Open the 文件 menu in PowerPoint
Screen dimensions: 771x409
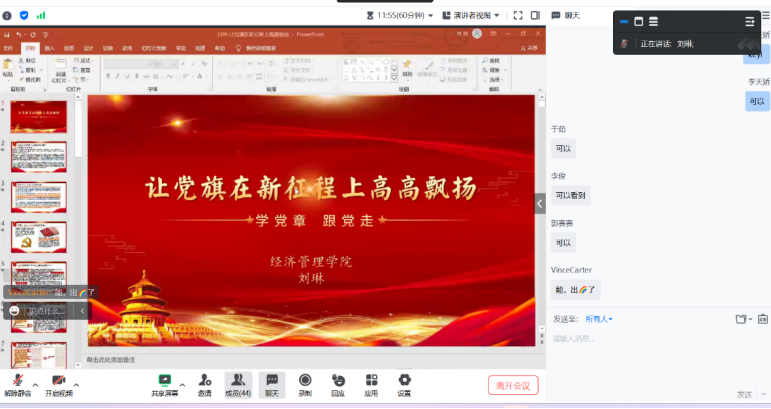[8, 48]
